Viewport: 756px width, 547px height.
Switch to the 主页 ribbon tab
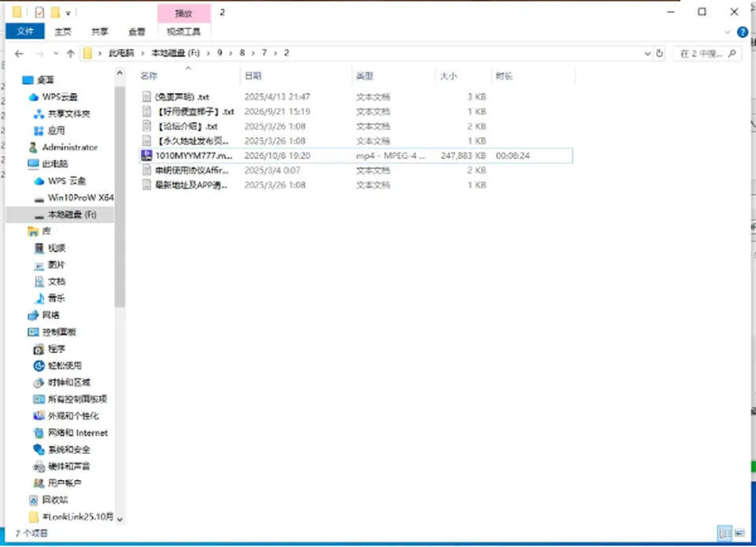[63, 32]
